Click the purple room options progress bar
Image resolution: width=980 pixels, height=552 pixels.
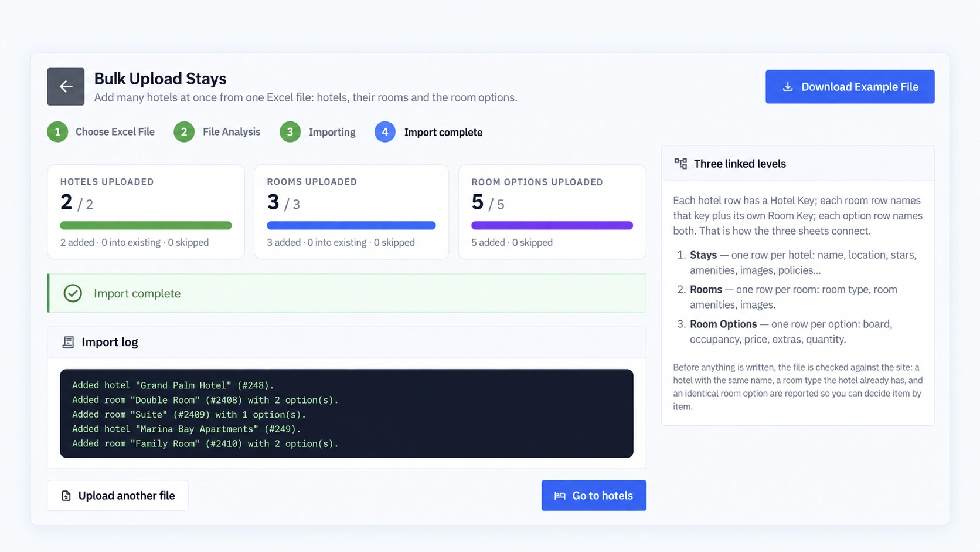[552, 225]
